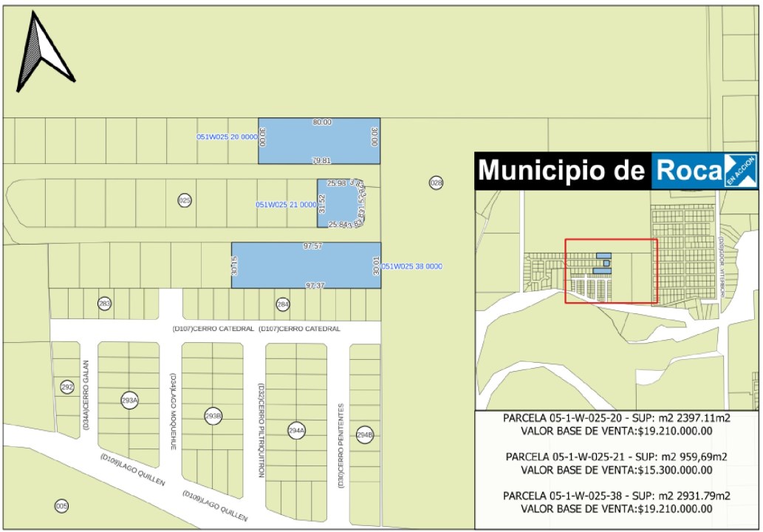763x532 pixels.
Task: Click the PARCELA 05-1-W-025-21 legend entry
Action: click(x=616, y=463)
